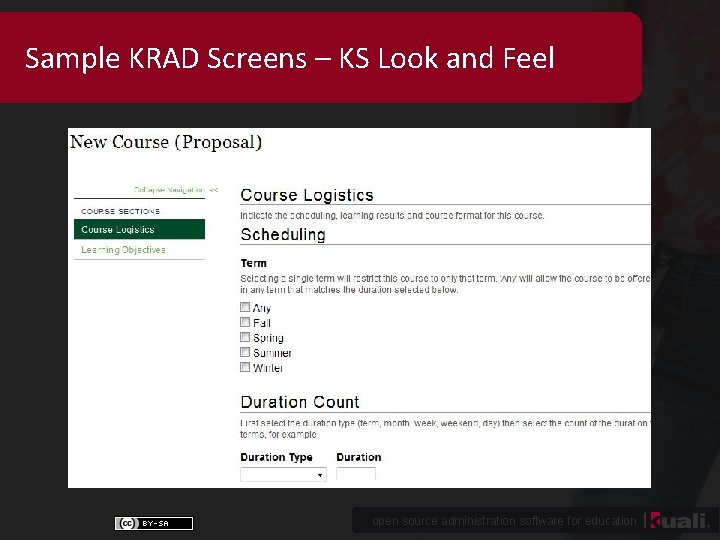
Task: Click the slide title Sample KRAD Screens
Action: (290, 58)
